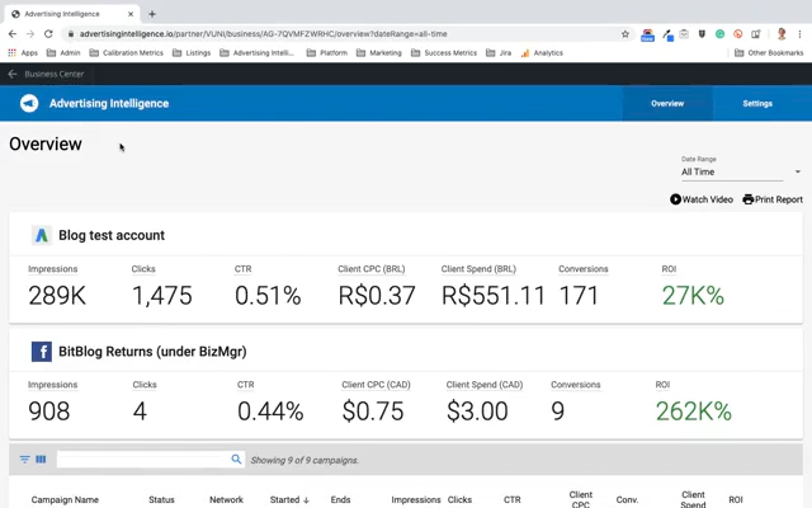812x508 pixels.
Task: Click the red circular extension icon
Action: (x=738, y=34)
